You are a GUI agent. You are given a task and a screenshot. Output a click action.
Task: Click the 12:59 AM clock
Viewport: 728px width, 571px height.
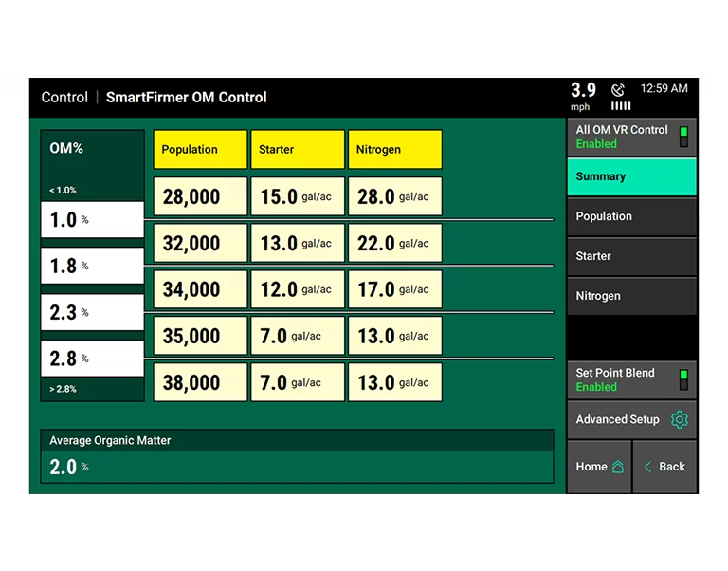(664, 88)
